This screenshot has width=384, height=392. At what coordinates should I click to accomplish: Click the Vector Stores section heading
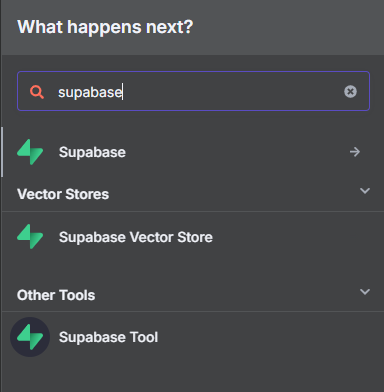[63, 194]
